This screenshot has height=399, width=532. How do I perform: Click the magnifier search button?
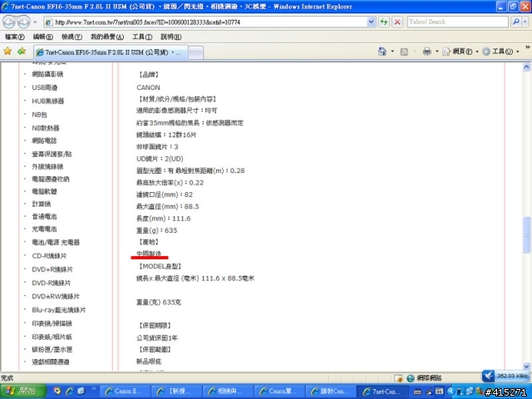(515, 22)
